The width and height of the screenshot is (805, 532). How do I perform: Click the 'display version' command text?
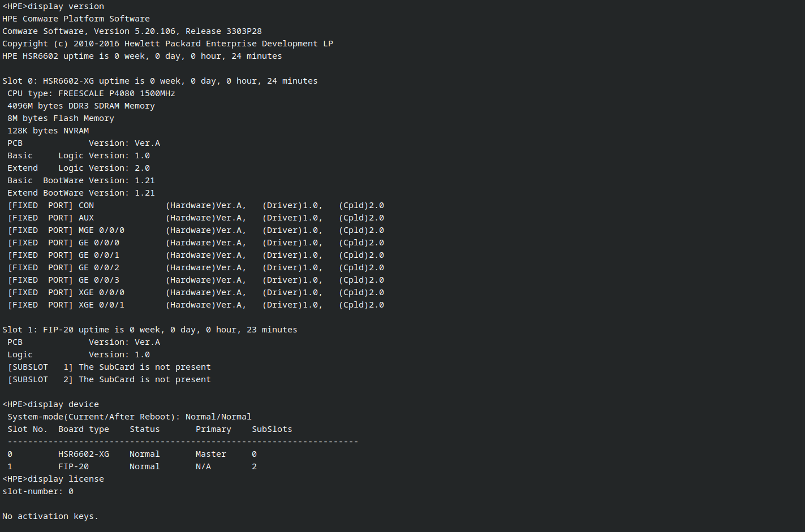click(66, 6)
